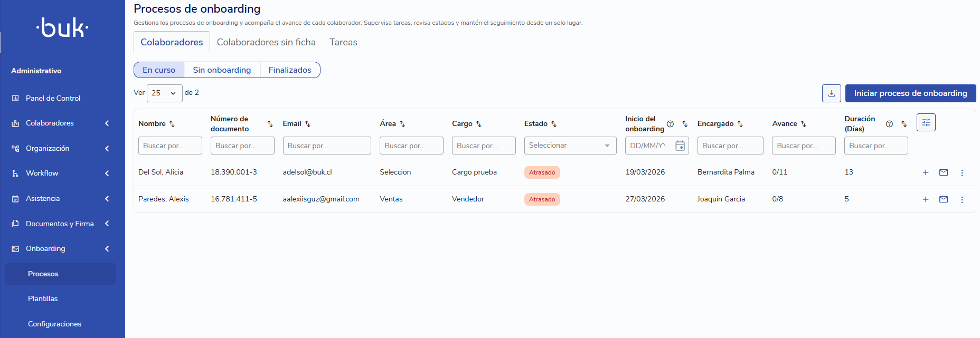Image resolution: width=980 pixels, height=338 pixels.
Task: Sort by the Avance column arrows
Action: (x=803, y=124)
